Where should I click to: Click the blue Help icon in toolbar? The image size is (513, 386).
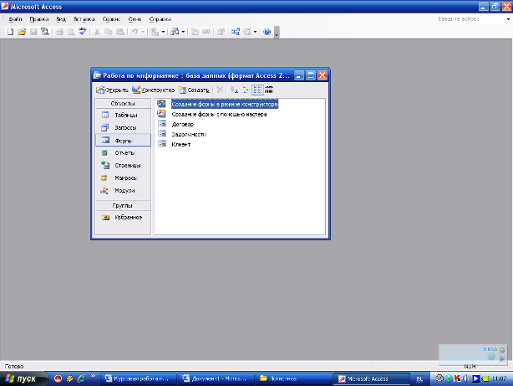(267, 32)
